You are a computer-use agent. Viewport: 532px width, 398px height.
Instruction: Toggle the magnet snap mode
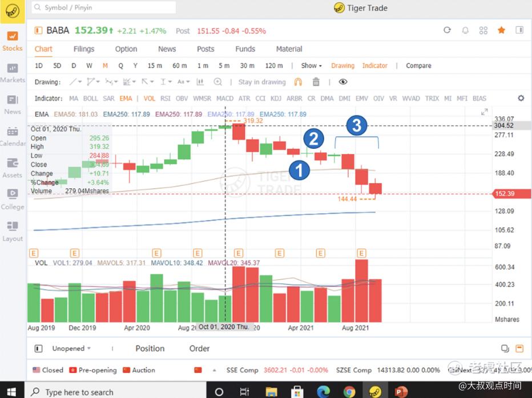pos(298,82)
